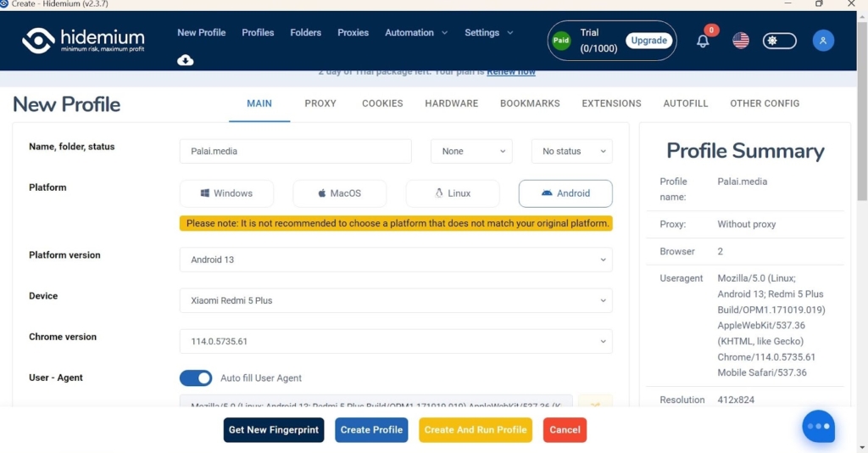Select the Windows platform option
Screen dimensions: 868x453
(226, 193)
